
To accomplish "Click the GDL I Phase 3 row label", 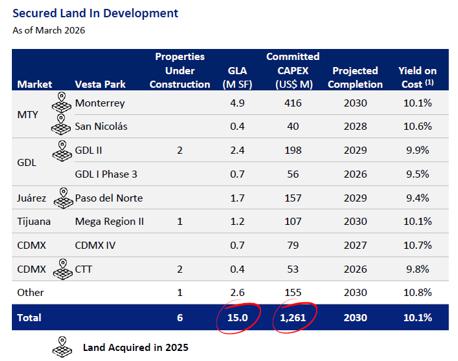I will click(106, 174).
